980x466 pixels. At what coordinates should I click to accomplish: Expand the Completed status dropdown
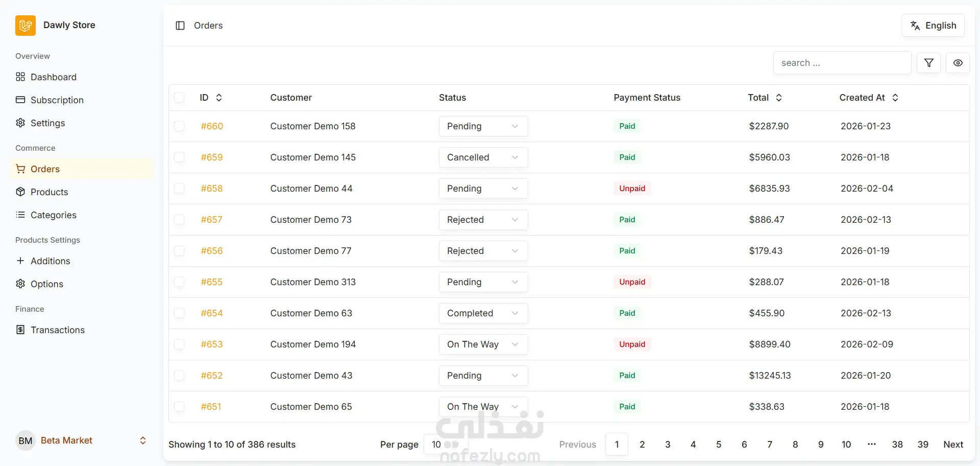click(483, 313)
